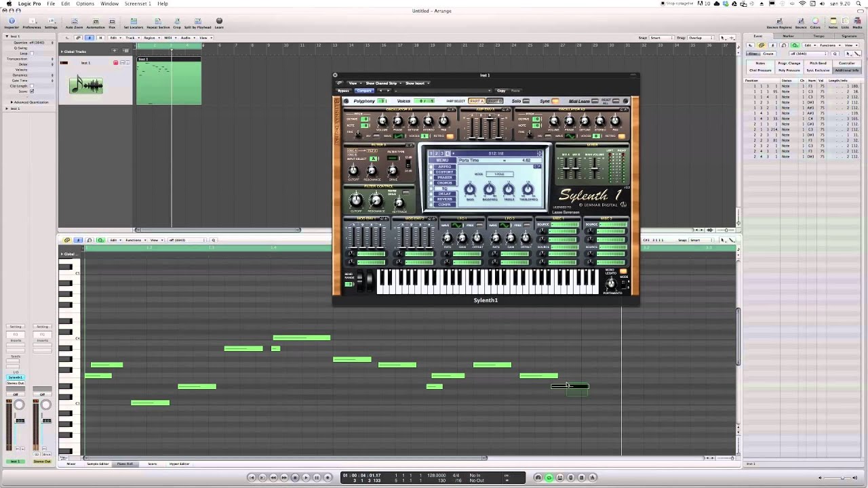Click the Auto Zoom toolbar icon
Viewport: 868px width, 488px height.
(75, 23)
